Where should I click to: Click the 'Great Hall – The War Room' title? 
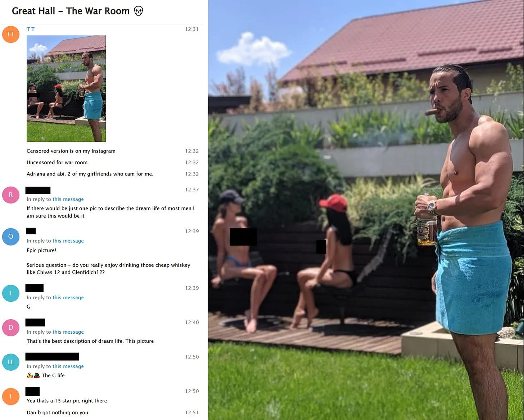coord(71,11)
